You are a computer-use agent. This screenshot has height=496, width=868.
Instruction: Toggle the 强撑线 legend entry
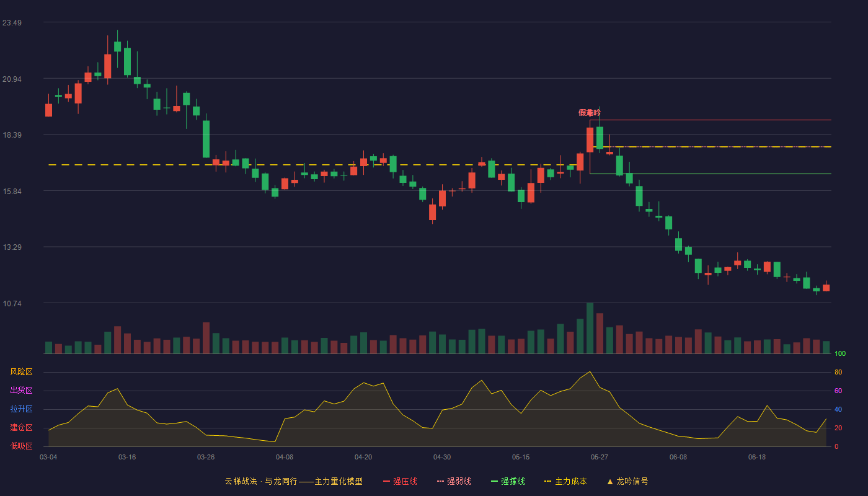508,481
